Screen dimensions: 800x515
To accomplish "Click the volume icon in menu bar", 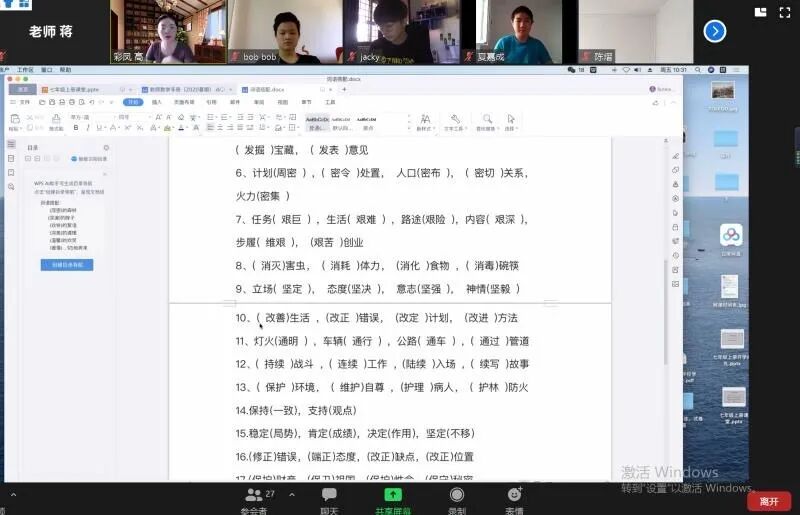I will click(x=637, y=70).
